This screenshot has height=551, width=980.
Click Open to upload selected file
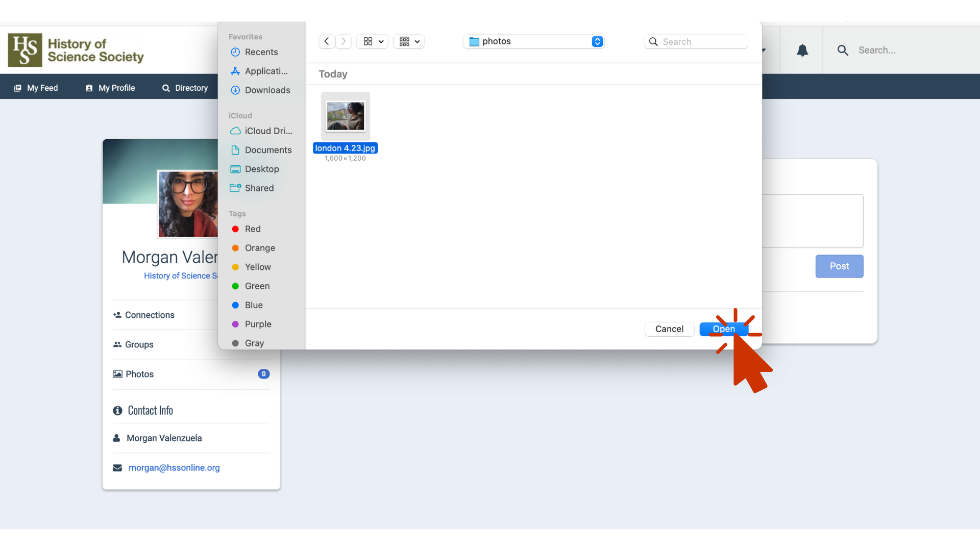[723, 329]
